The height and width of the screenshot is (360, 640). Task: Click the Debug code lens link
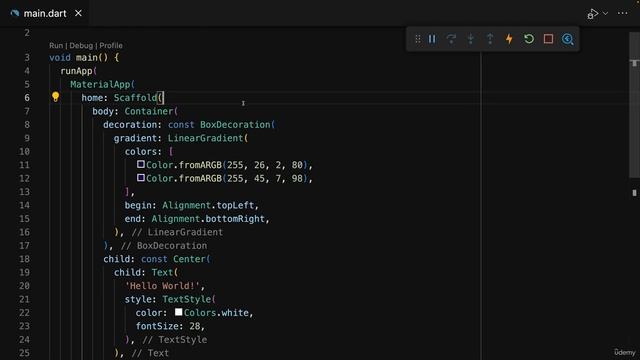(81, 45)
